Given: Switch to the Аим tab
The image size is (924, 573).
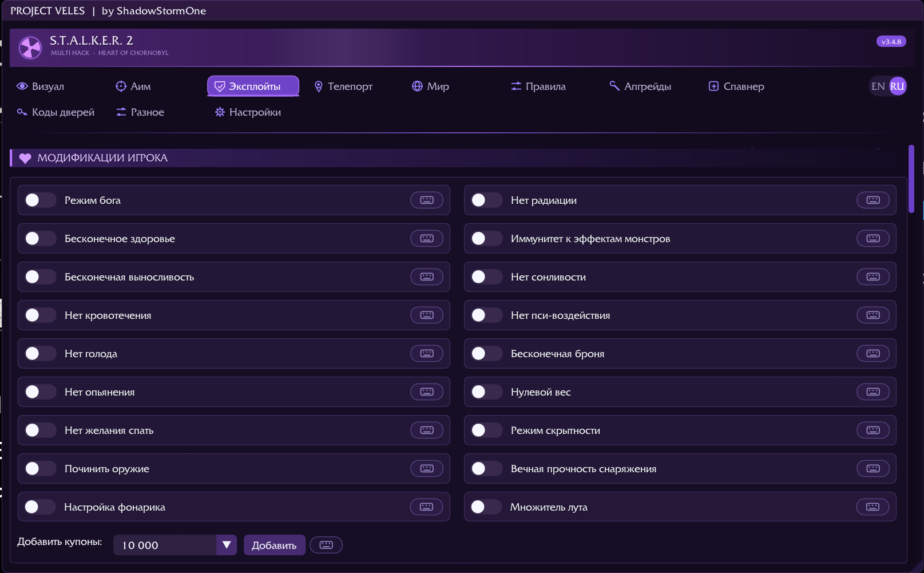Looking at the screenshot, I should [133, 86].
